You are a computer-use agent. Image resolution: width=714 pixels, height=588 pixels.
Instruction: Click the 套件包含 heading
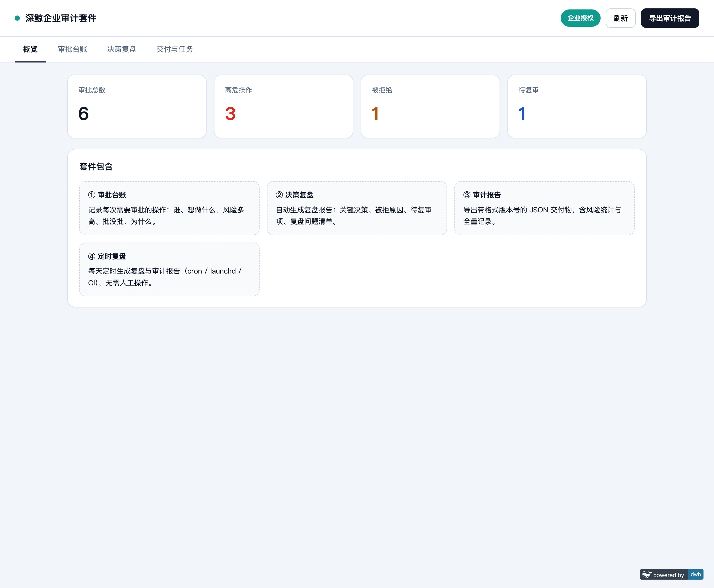pos(96,167)
